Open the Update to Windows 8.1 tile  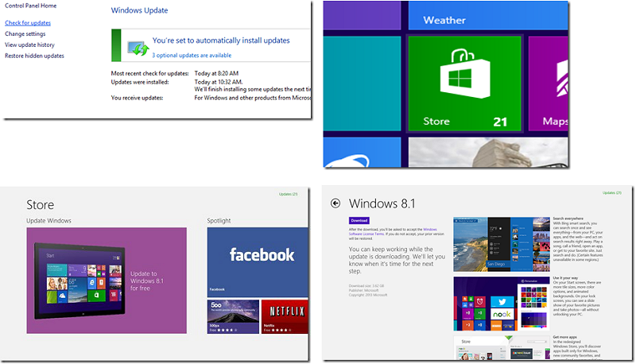(107, 281)
